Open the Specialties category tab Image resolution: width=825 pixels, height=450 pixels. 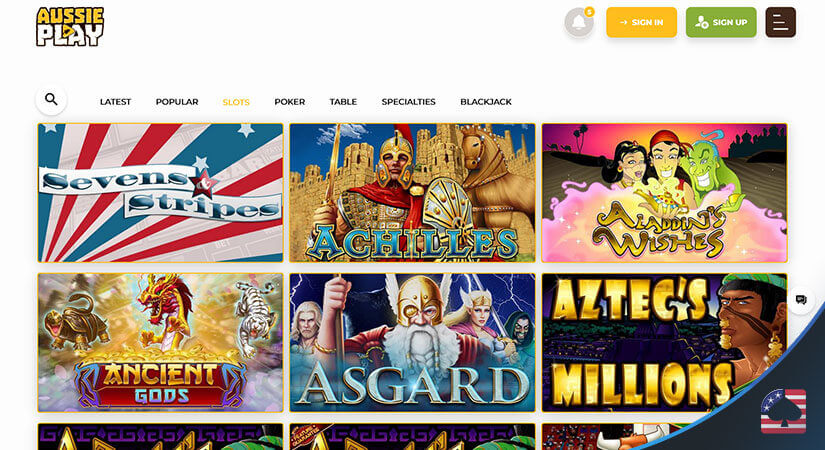coord(408,102)
